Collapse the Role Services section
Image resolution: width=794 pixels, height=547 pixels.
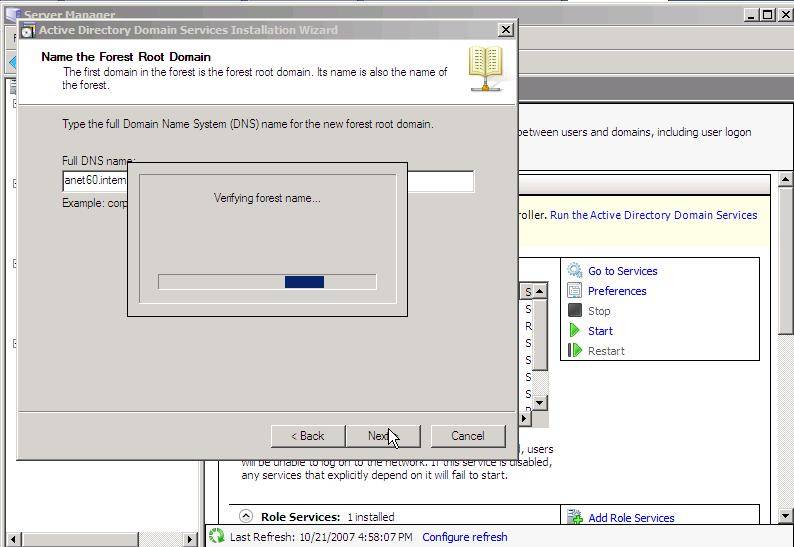tap(246, 516)
